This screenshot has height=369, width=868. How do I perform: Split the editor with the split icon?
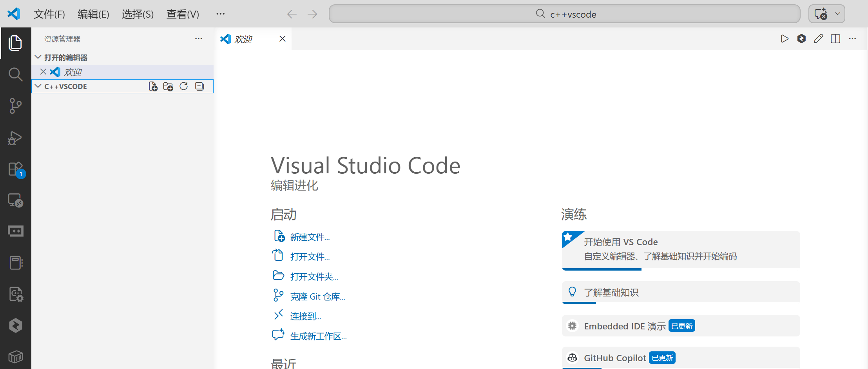tap(835, 39)
